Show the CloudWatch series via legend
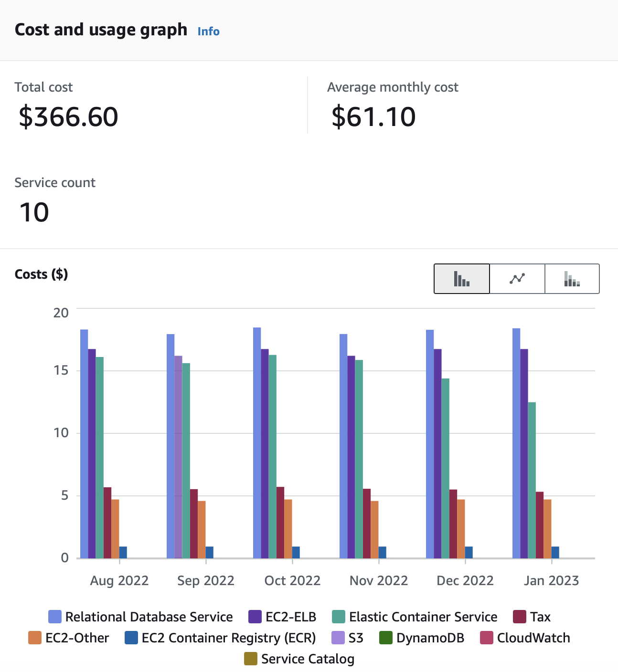The width and height of the screenshot is (618, 672). (525, 638)
